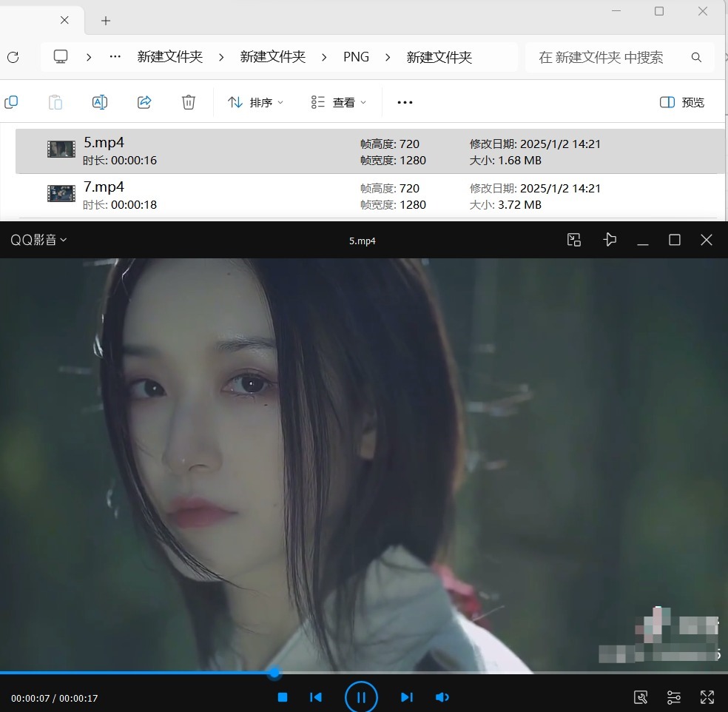This screenshot has height=712, width=728.
Task: Open the 排序 sort dropdown
Action: [255, 102]
